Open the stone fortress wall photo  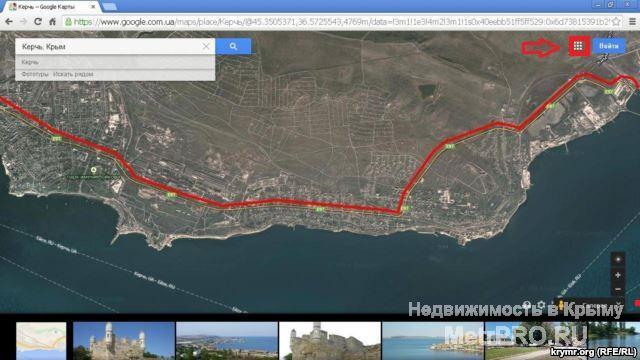(330, 341)
